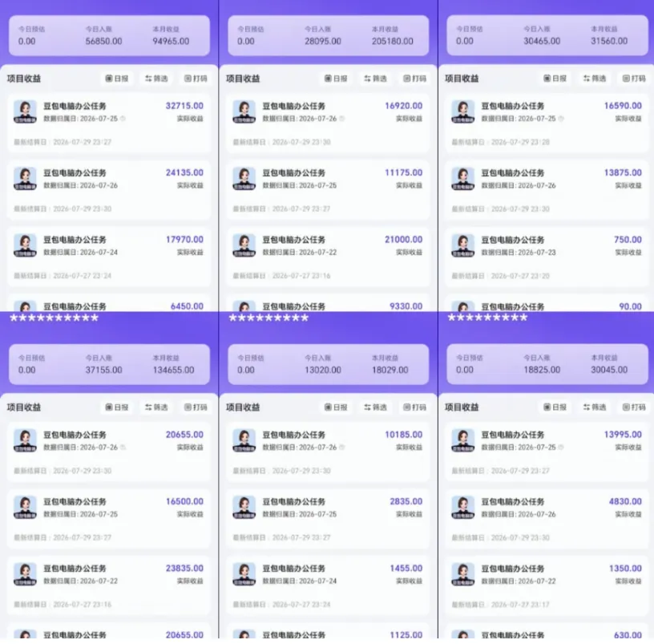Image resolution: width=654 pixels, height=644 pixels.
Task: Select the 今日入账 value 56850.00
Action: [x=104, y=42]
